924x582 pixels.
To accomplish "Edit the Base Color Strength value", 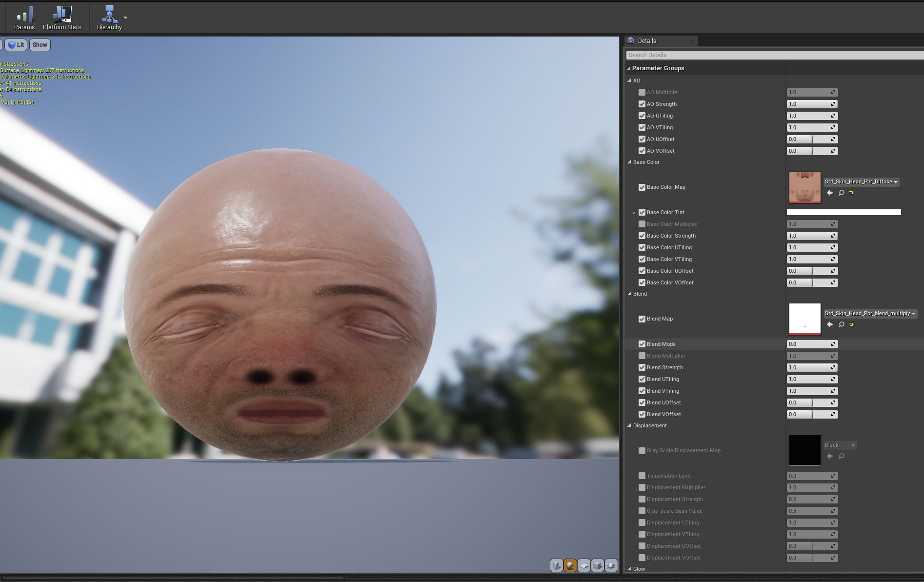I will tap(812, 236).
